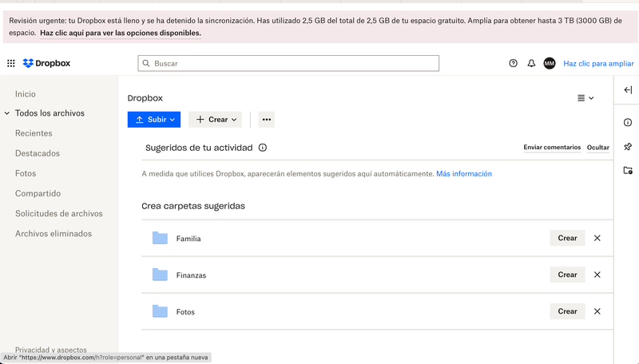Open Más información link
Image resolution: width=639 pixels, height=364 pixels.
(x=464, y=173)
